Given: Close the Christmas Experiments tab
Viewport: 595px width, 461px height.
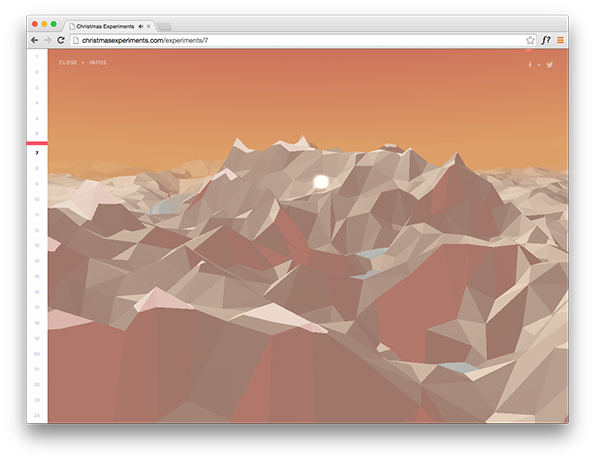Looking at the screenshot, I should click(149, 26).
